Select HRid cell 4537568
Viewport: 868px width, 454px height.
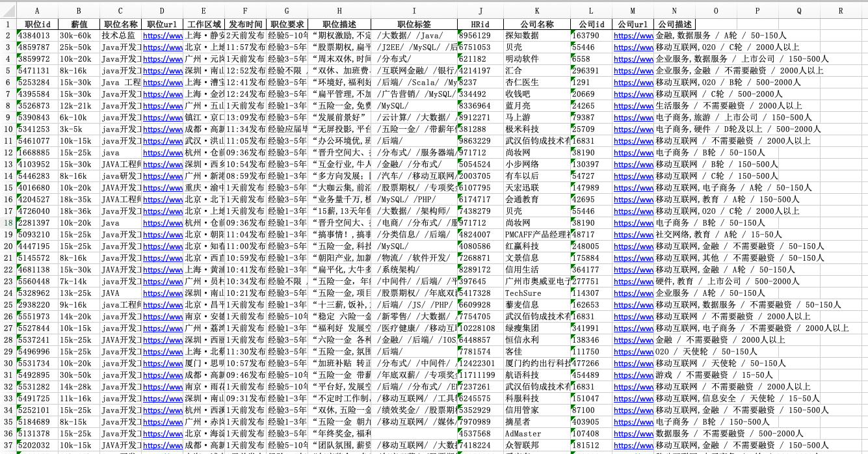point(480,434)
